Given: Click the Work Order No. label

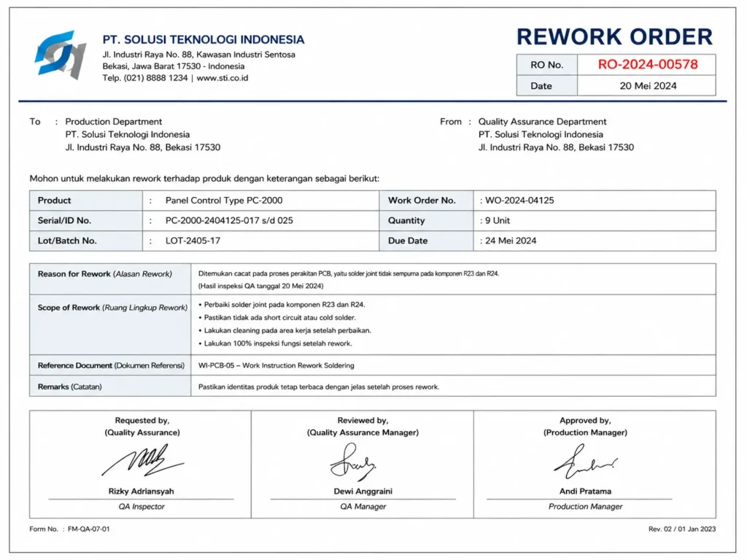Looking at the screenshot, I should [x=422, y=201].
